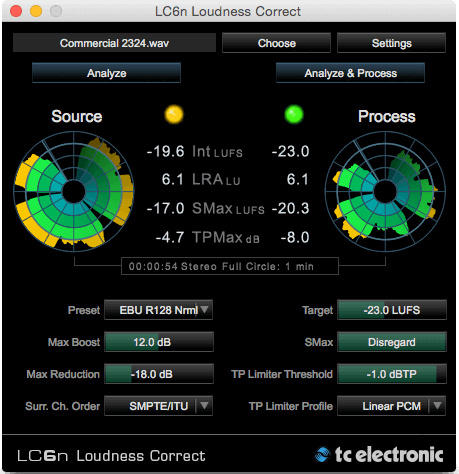Click the process Int value -23.0
Viewport: 459px width, 474px height.
290,151
